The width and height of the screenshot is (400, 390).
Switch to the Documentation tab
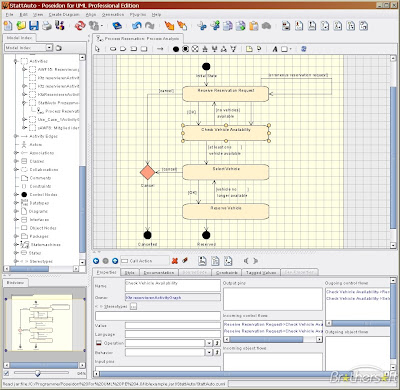tap(159, 273)
